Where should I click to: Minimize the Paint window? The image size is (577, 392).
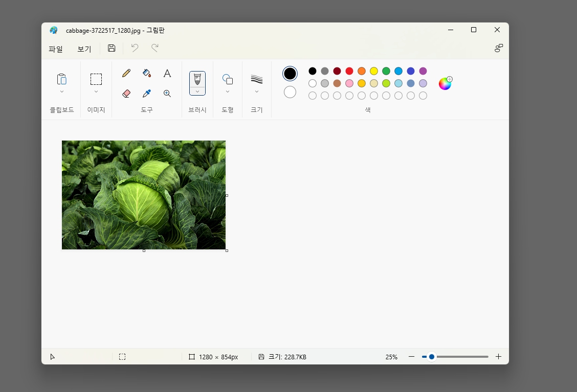(451, 30)
